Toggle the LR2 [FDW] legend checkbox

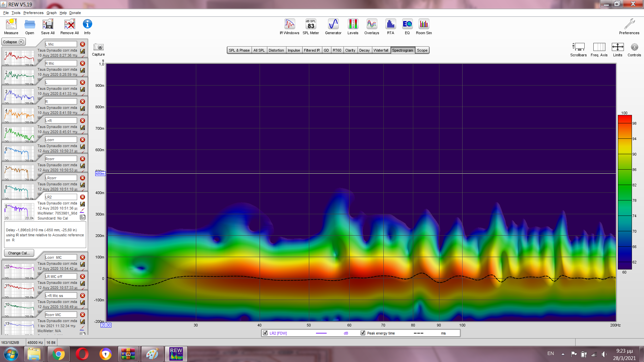(x=266, y=333)
